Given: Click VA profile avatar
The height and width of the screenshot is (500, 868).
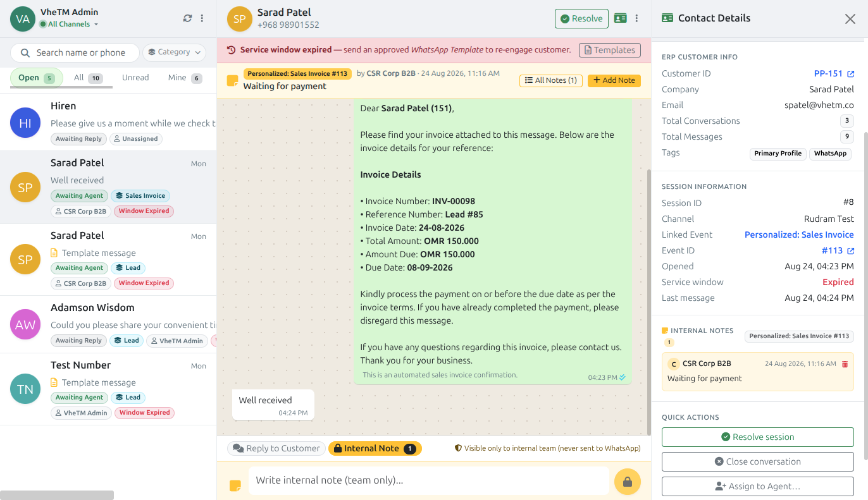Looking at the screenshot, I should pos(23,19).
